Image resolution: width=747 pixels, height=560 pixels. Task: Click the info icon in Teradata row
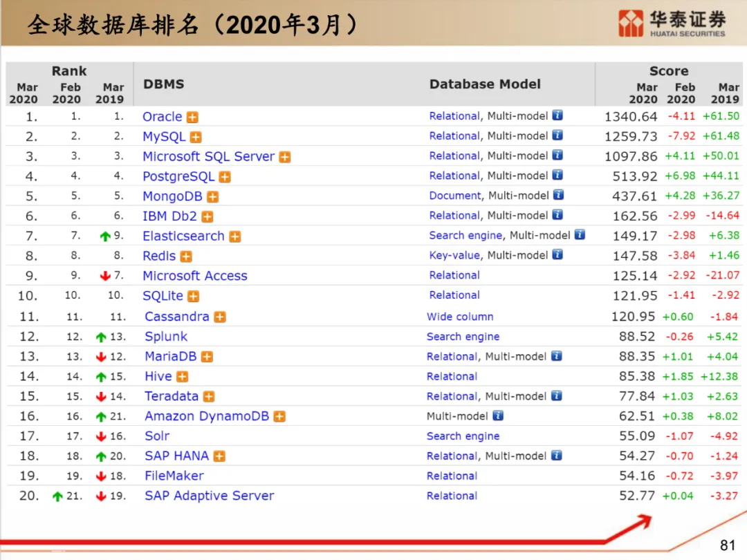556,395
